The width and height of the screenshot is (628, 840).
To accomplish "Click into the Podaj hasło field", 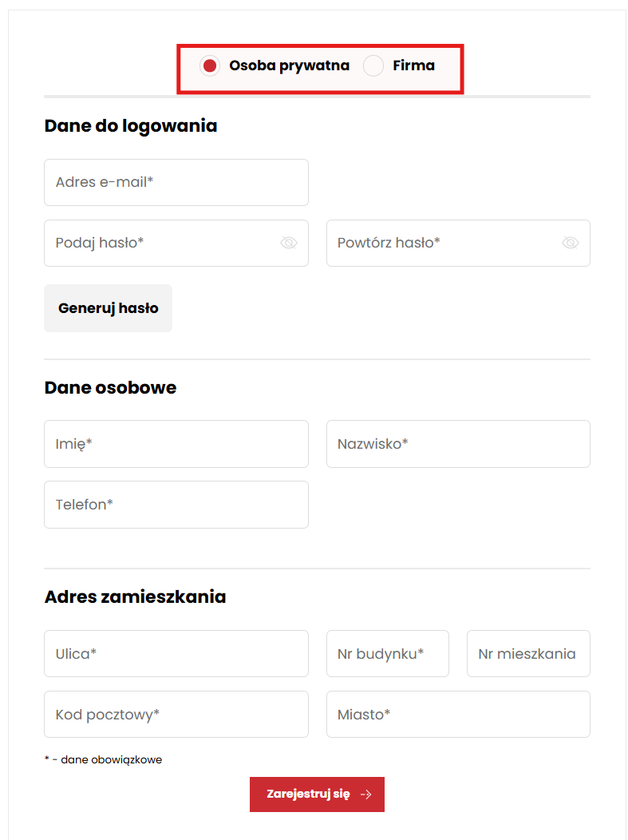I will coord(160,243).
